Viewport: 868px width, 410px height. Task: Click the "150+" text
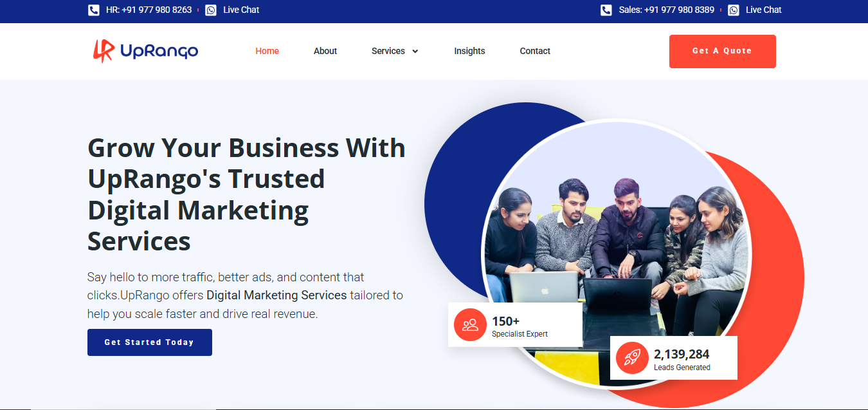pyautogui.click(x=505, y=321)
